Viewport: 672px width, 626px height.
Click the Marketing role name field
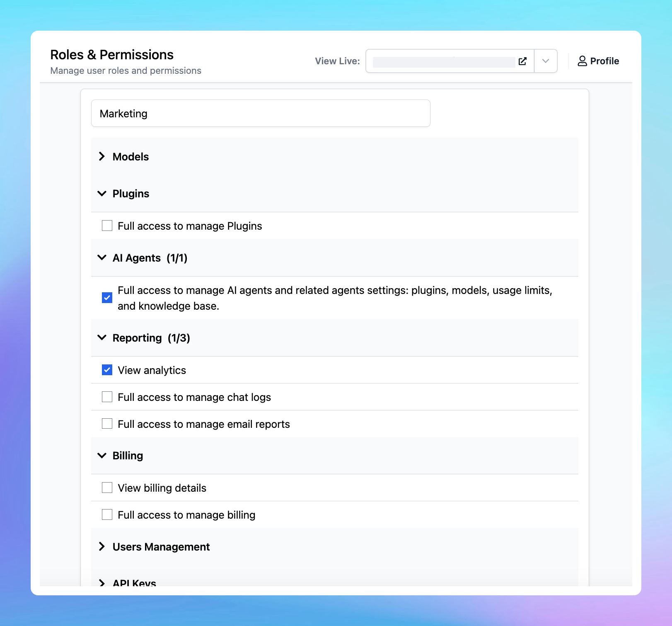[261, 114]
